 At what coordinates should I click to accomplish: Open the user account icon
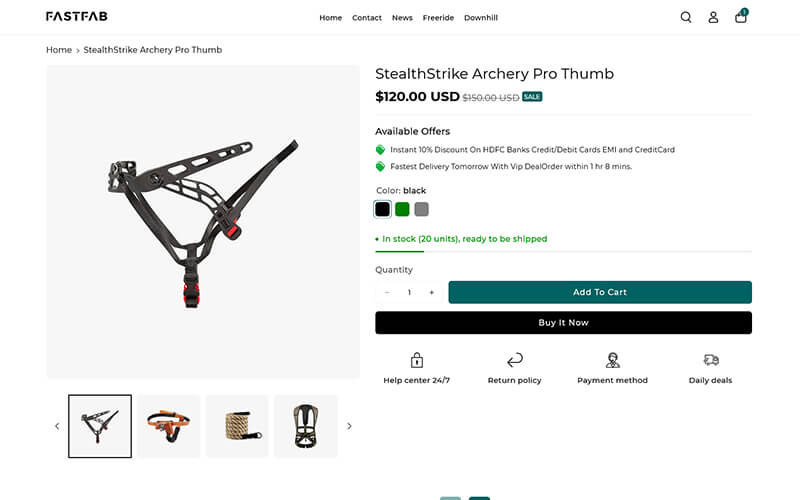point(713,17)
